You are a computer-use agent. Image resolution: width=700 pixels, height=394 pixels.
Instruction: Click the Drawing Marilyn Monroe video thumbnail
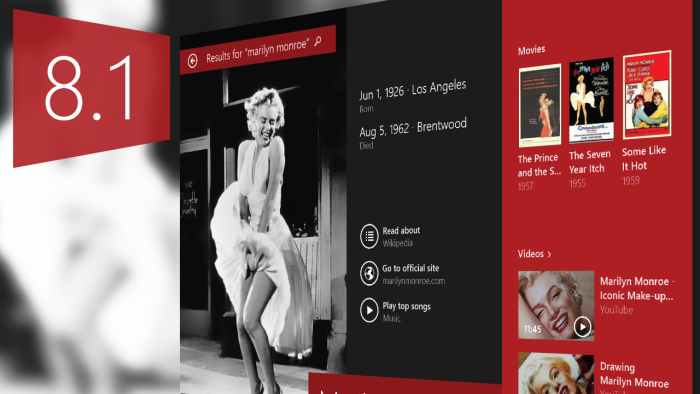click(556, 373)
